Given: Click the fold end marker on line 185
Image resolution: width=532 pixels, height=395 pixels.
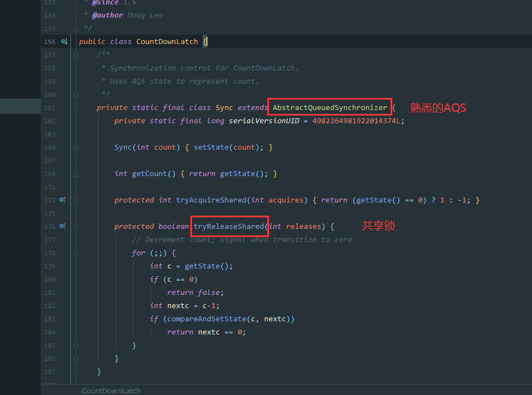Looking at the screenshot, I should tap(76, 345).
